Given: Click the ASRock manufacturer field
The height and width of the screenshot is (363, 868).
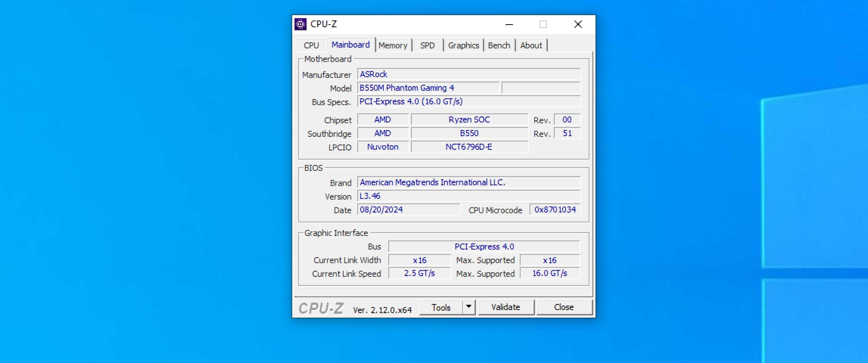Looking at the screenshot, I should click(x=469, y=74).
